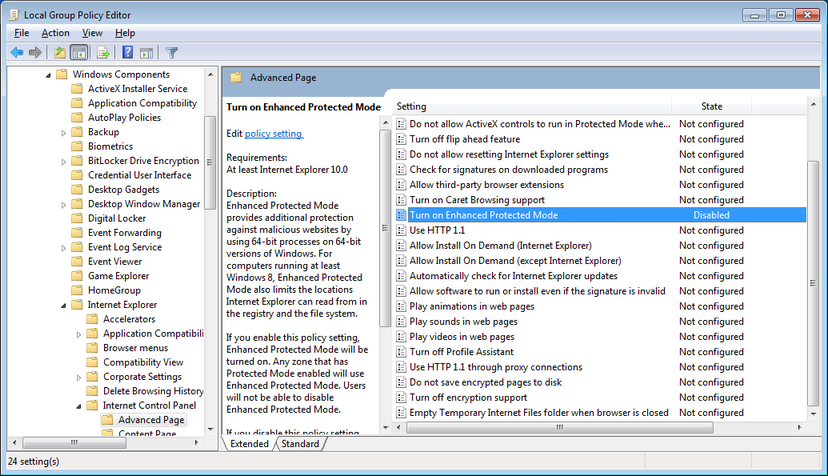Expand the Application Compatibility subnode under Internet Explorer
This screenshot has width=828, height=476.
click(x=79, y=334)
